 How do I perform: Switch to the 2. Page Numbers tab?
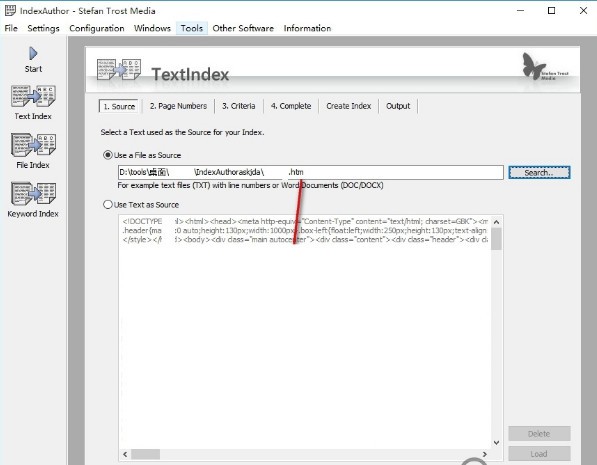[178, 106]
